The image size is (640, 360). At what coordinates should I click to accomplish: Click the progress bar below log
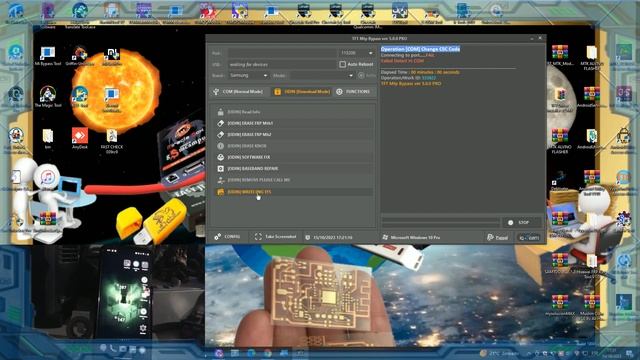click(440, 222)
